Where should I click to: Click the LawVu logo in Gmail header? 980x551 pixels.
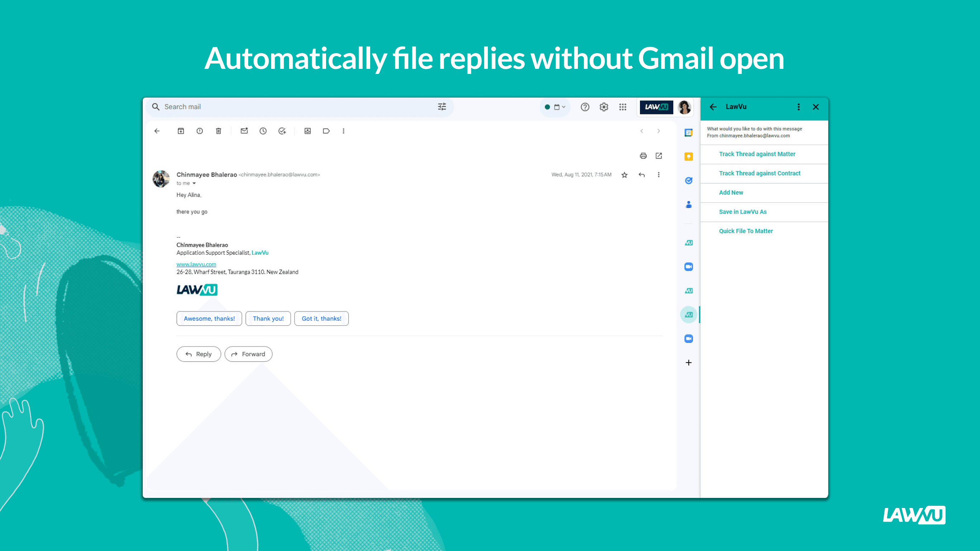pos(656,107)
